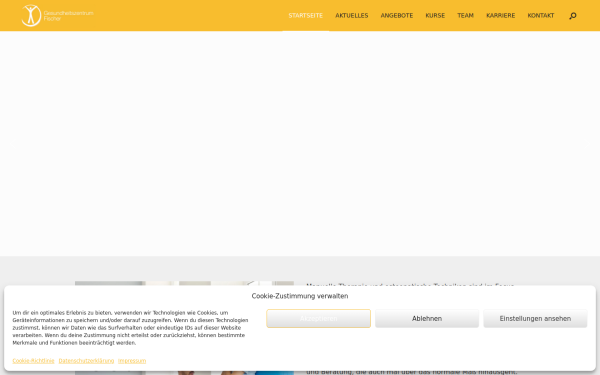Open the Team menu item
600x375 pixels.
[465, 16]
